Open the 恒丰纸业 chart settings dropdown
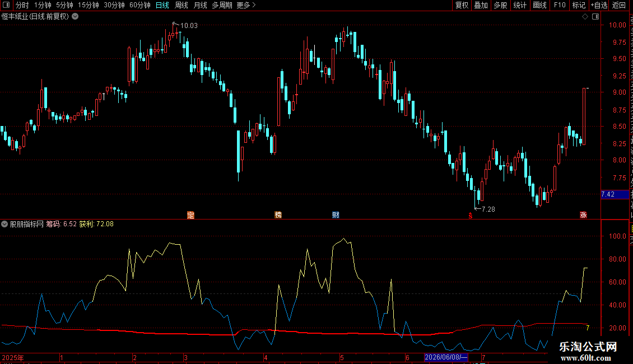Viewport: 633px width, 364px height. click(x=75, y=17)
